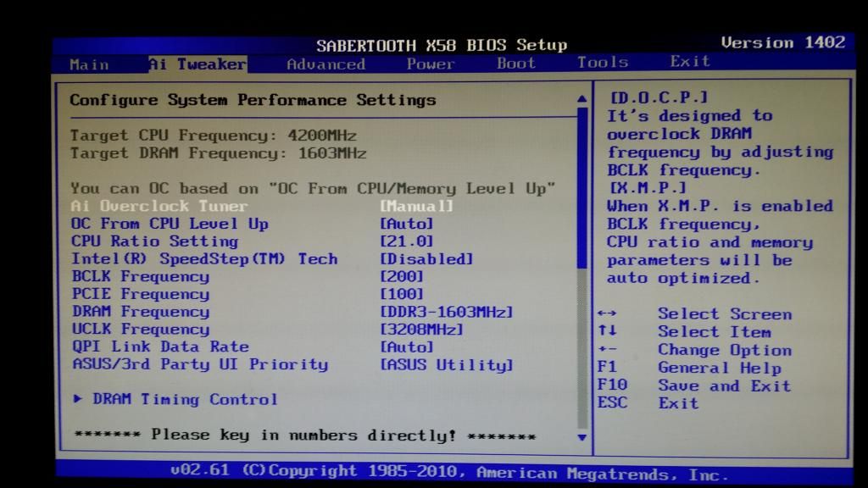Viewport: 868px width, 488px height.
Task: Select the UCLK Frequency label
Action: click(141, 330)
